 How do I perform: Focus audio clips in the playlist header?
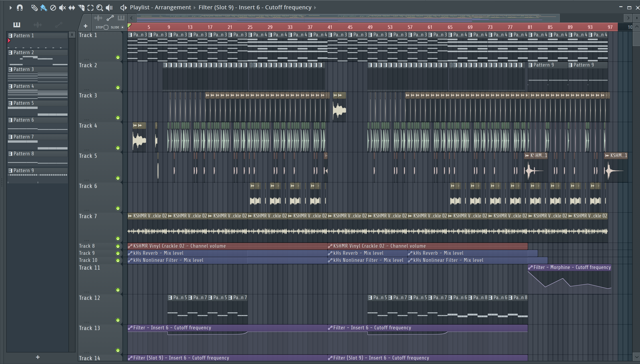coord(98,18)
